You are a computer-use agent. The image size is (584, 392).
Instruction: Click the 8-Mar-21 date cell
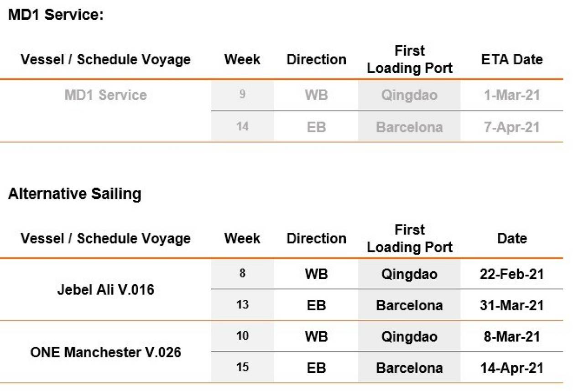point(512,337)
